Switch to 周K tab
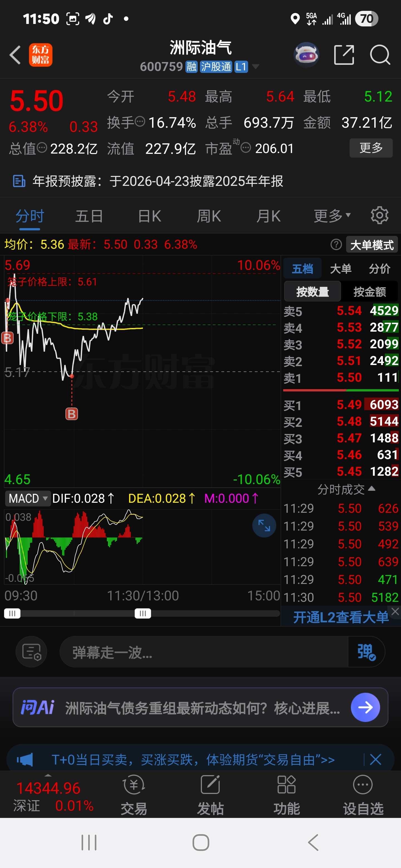Screen dimensions: 401x868 209,216
